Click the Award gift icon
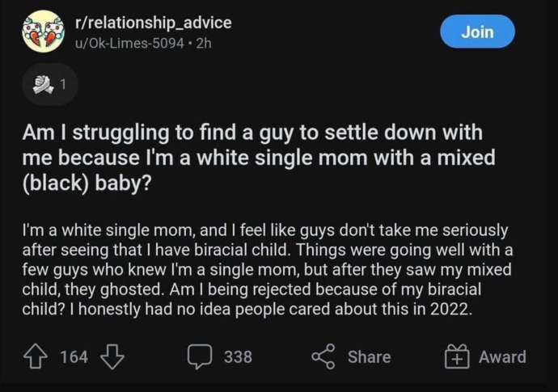Viewport: 558px width, 392px height. [457, 356]
